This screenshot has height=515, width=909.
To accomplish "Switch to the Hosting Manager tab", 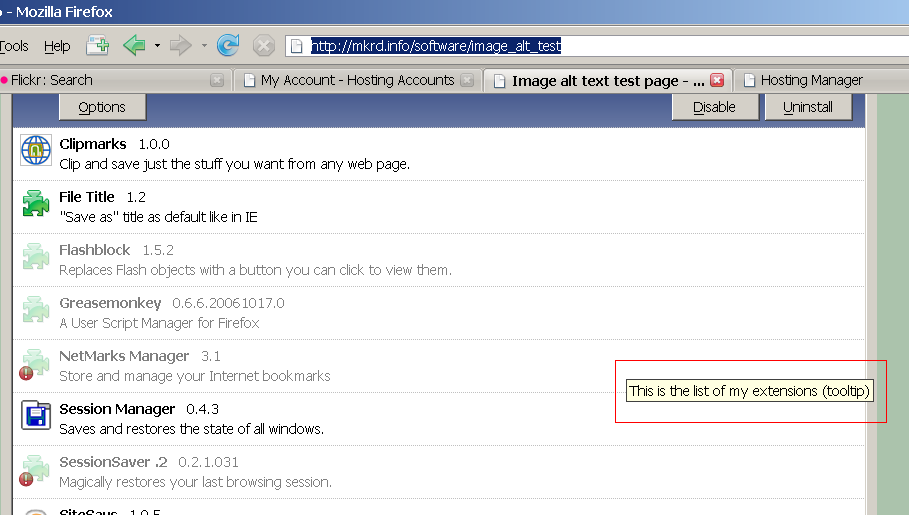I will [821, 80].
